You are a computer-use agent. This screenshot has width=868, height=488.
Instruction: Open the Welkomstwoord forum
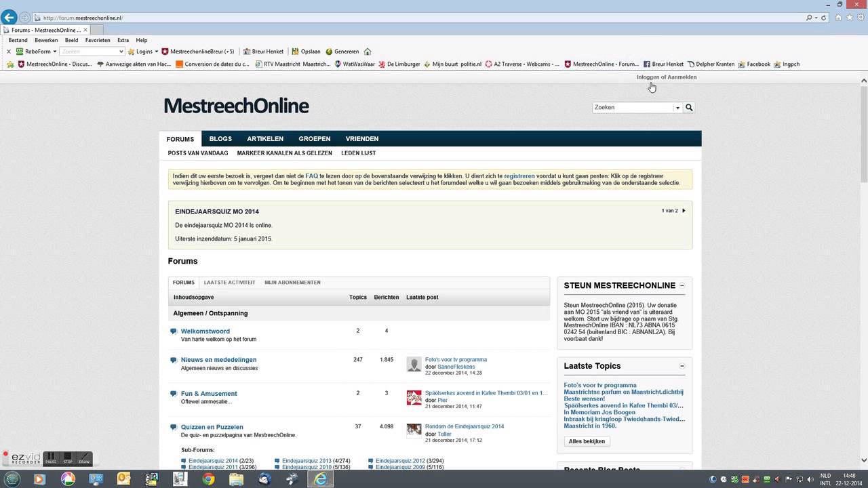point(205,331)
